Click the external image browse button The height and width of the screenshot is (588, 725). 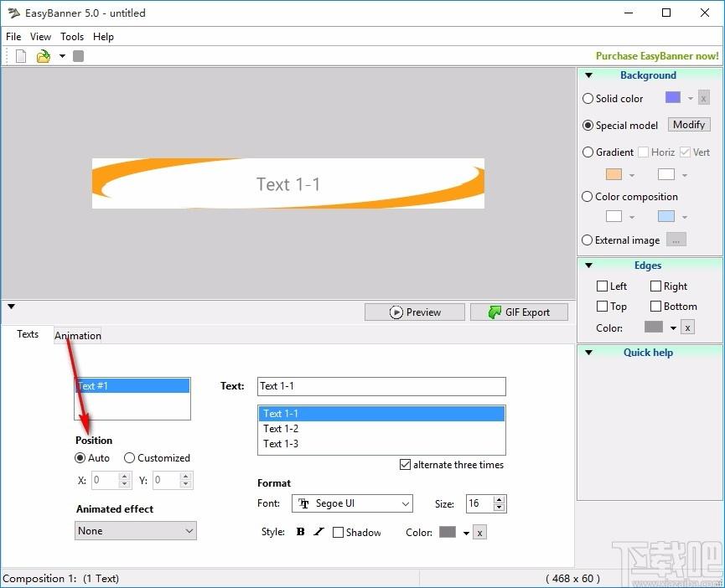pyautogui.click(x=676, y=240)
